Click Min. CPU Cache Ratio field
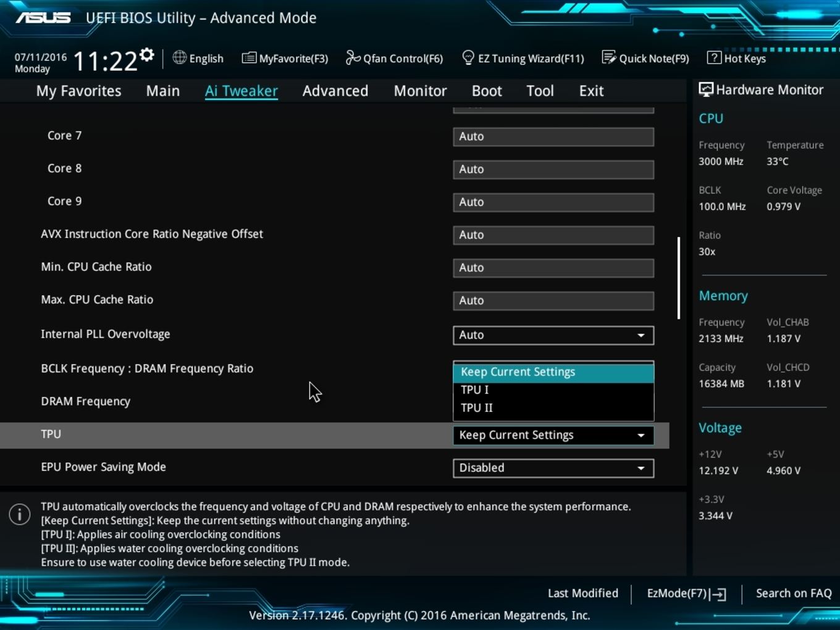Viewport: 840px width, 630px height. [x=553, y=267]
